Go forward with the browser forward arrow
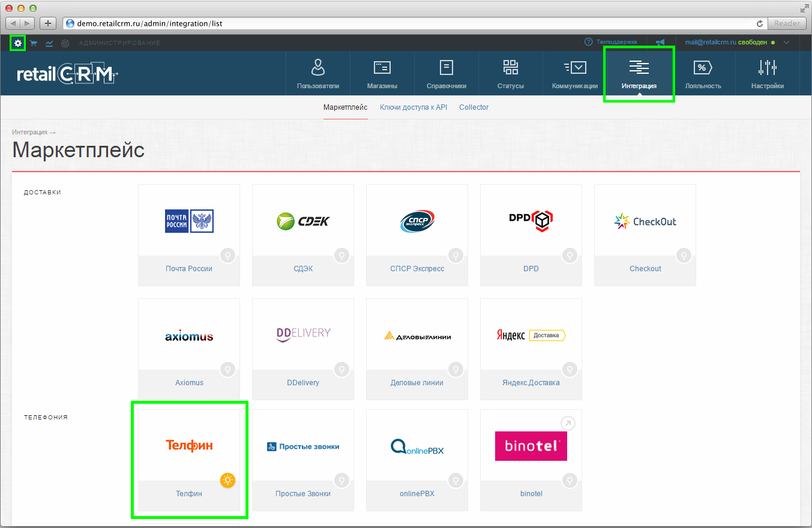Screen dimensions: 812x528 28,23
